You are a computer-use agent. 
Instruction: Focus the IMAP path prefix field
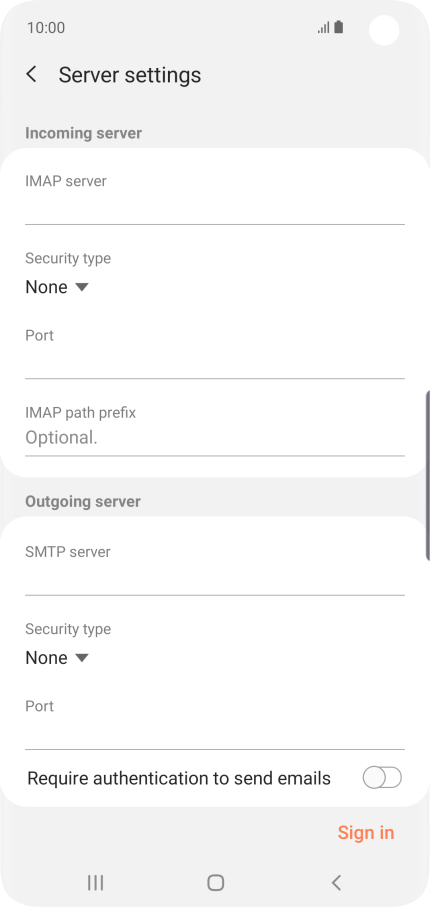click(215, 438)
